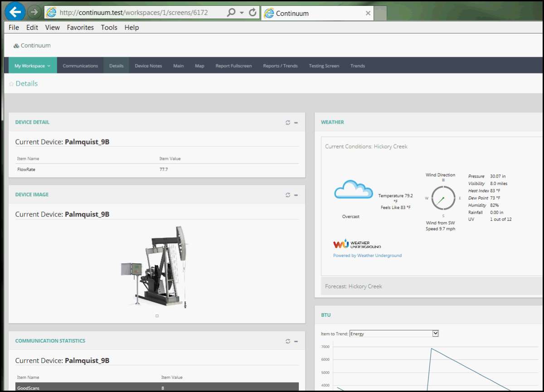Click the star icon beside Details heading
Image resolution: width=544 pixels, height=392 pixels.
pyautogui.click(x=11, y=84)
